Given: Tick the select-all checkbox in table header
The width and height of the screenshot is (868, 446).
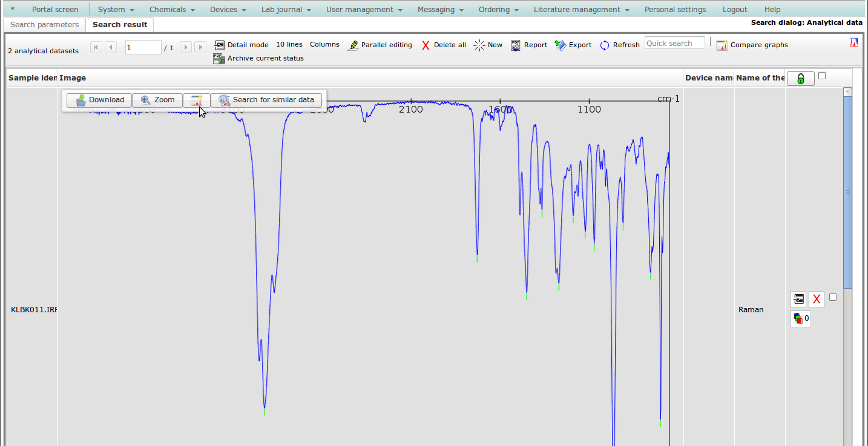Looking at the screenshot, I should (x=821, y=76).
